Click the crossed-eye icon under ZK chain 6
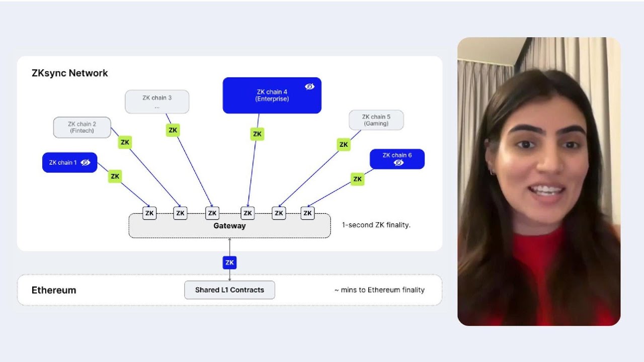Image resolution: width=644 pixels, height=362 pixels. (398, 163)
